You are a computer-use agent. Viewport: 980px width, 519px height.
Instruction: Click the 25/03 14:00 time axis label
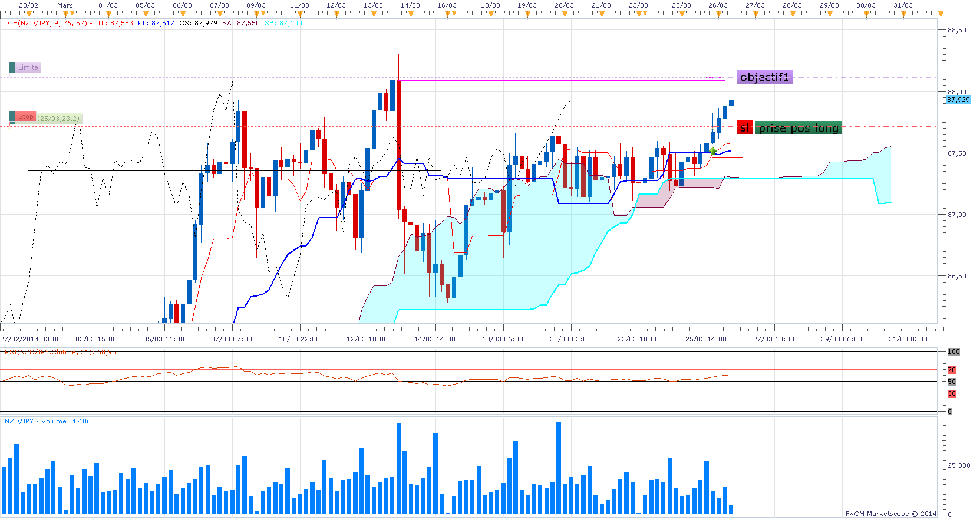coord(705,339)
